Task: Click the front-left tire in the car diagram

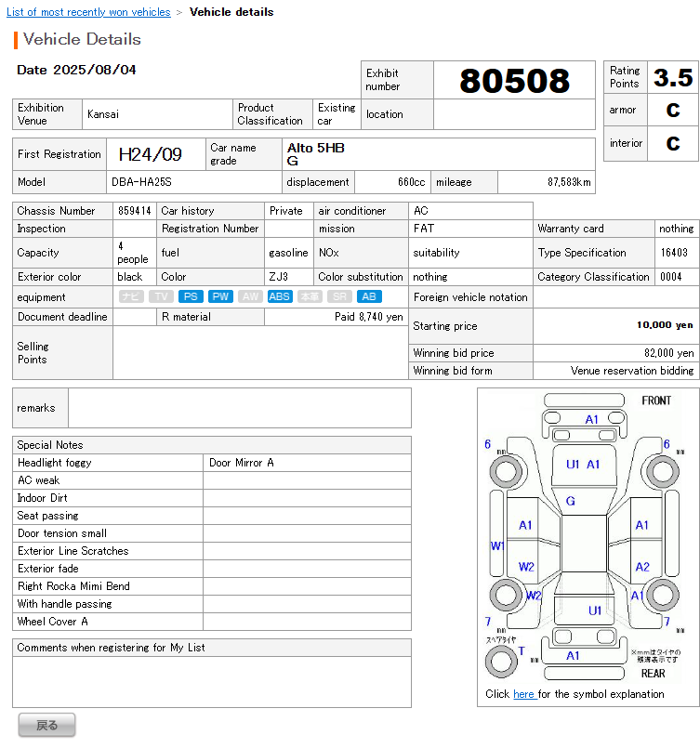Action: click(x=507, y=472)
